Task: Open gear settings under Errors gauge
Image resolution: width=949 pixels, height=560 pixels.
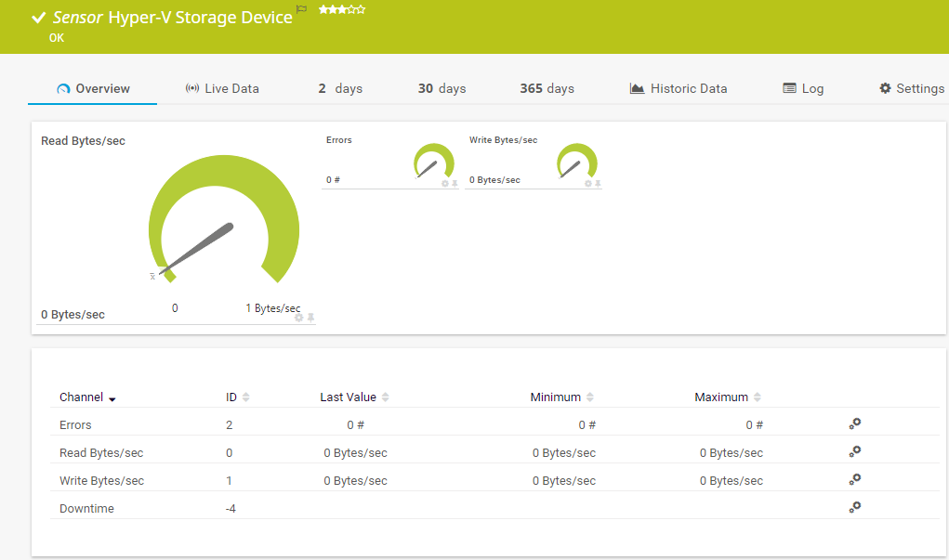Action: click(445, 184)
